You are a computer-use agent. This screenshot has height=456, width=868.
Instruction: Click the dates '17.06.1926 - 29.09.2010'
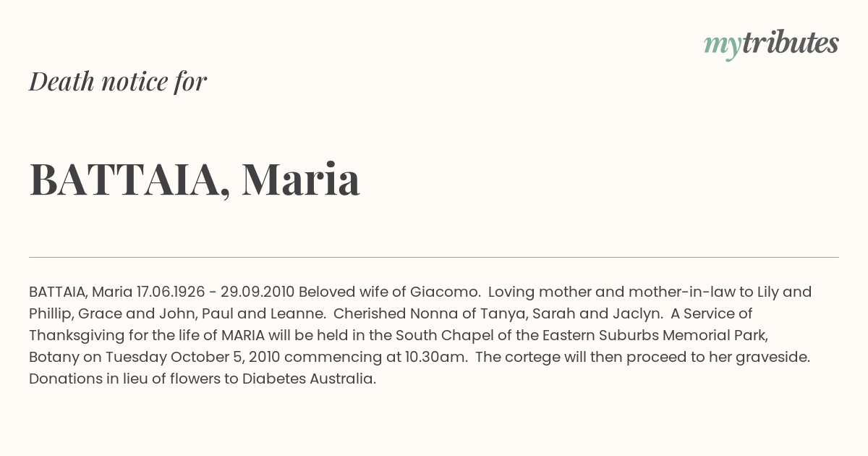(x=216, y=292)
